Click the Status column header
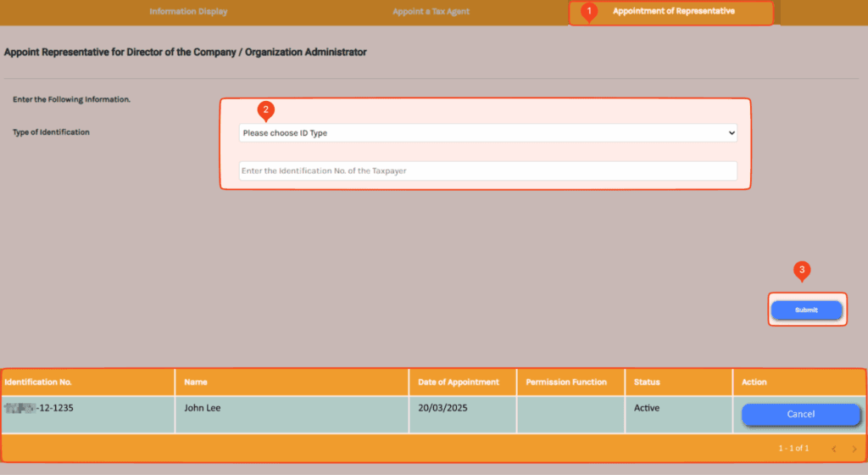The width and height of the screenshot is (868, 475). (647, 383)
